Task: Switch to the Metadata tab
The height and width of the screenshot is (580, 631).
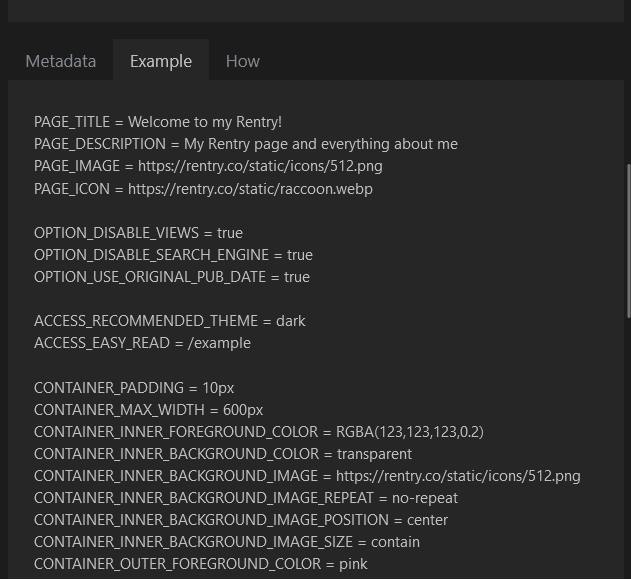Action: pyautogui.click(x=61, y=61)
